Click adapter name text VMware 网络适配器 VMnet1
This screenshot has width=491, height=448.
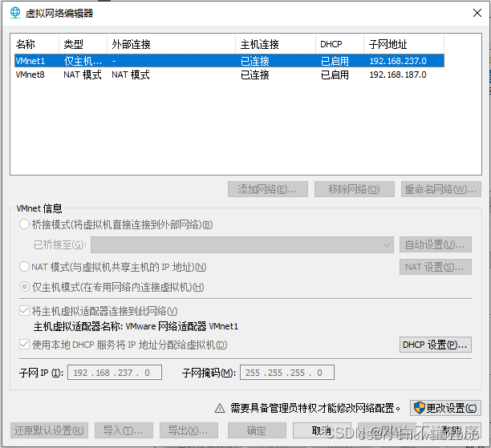pos(181,326)
